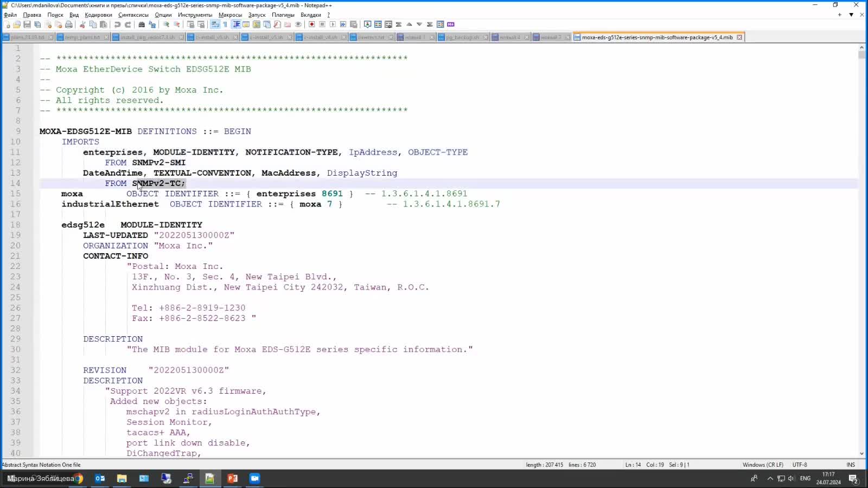Close the moxa-eds-g512e mib tab

(x=739, y=37)
